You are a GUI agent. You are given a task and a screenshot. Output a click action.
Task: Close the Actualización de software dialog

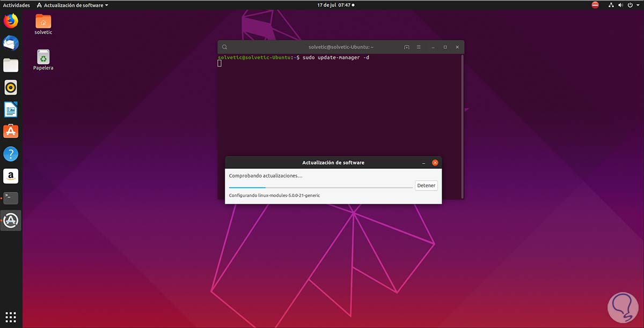pyautogui.click(x=435, y=162)
